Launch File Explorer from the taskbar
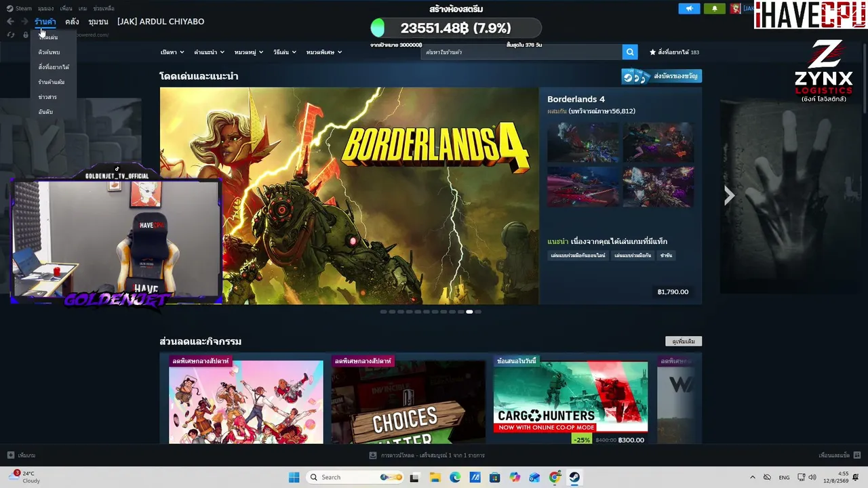This screenshot has width=868, height=488. [x=435, y=477]
